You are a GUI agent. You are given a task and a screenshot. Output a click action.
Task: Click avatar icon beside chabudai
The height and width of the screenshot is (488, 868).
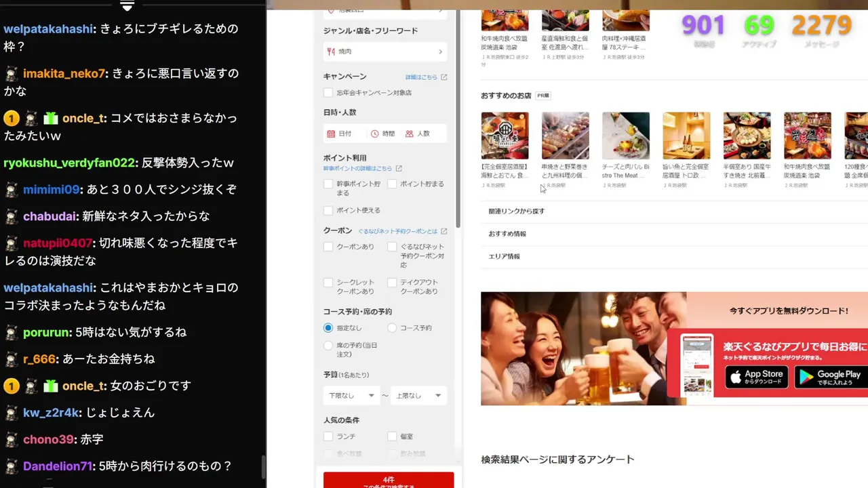(11, 217)
